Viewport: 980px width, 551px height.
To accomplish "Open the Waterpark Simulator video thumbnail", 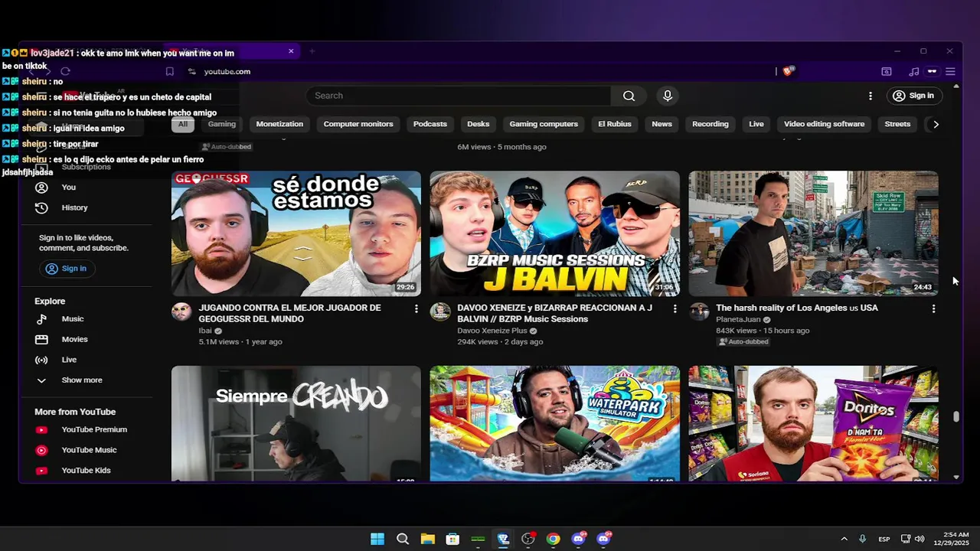I will (554, 423).
